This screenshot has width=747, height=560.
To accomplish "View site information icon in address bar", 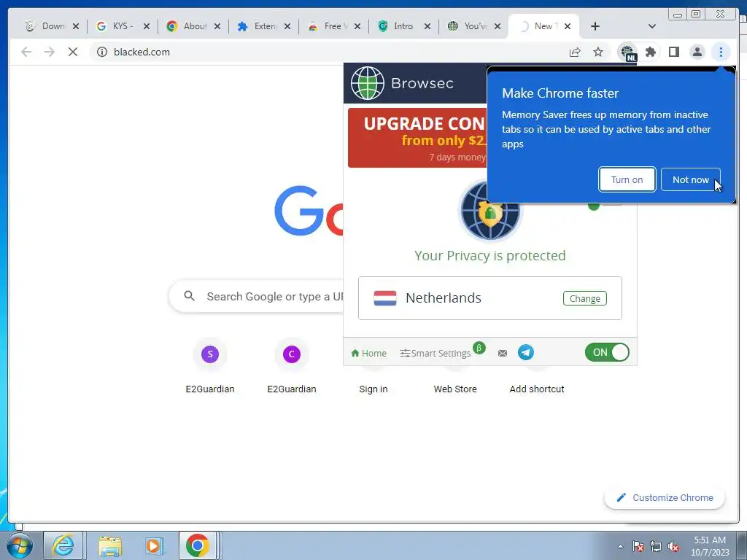I will click(102, 52).
